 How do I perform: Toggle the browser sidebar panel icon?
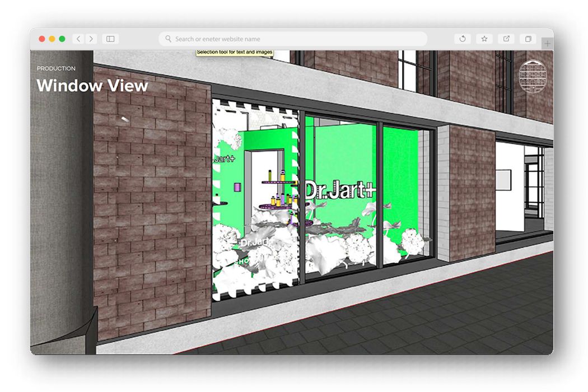(x=110, y=39)
